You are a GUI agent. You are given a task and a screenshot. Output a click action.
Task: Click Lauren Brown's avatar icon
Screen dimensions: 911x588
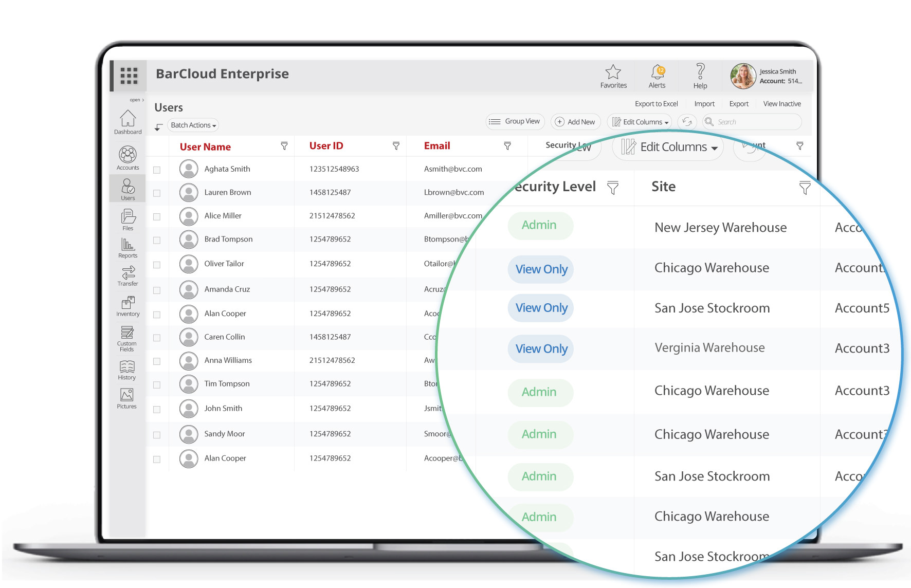189,192
